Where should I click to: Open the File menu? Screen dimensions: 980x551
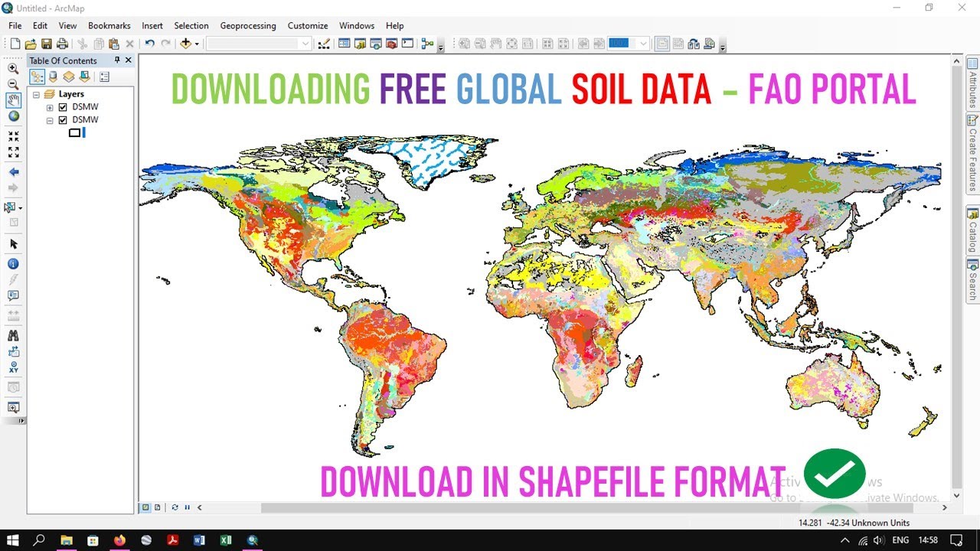point(15,25)
